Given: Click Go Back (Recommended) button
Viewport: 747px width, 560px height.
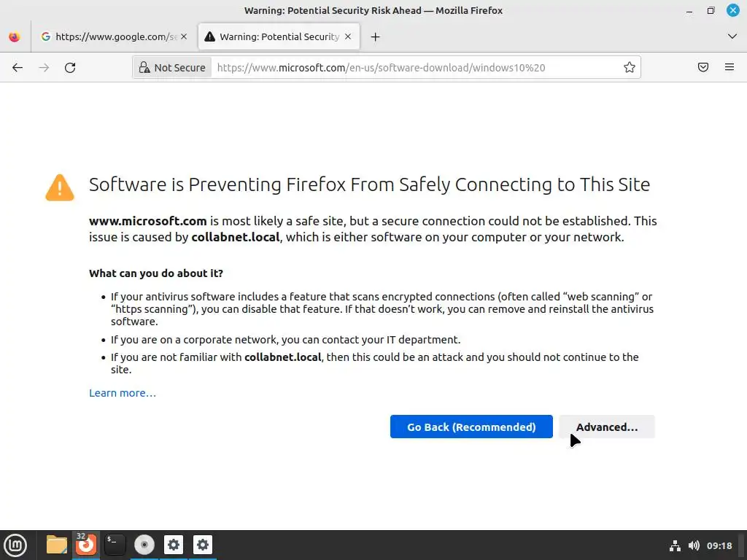Looking at the screenshot, I should pyautogui.click(x=471, y=427).
